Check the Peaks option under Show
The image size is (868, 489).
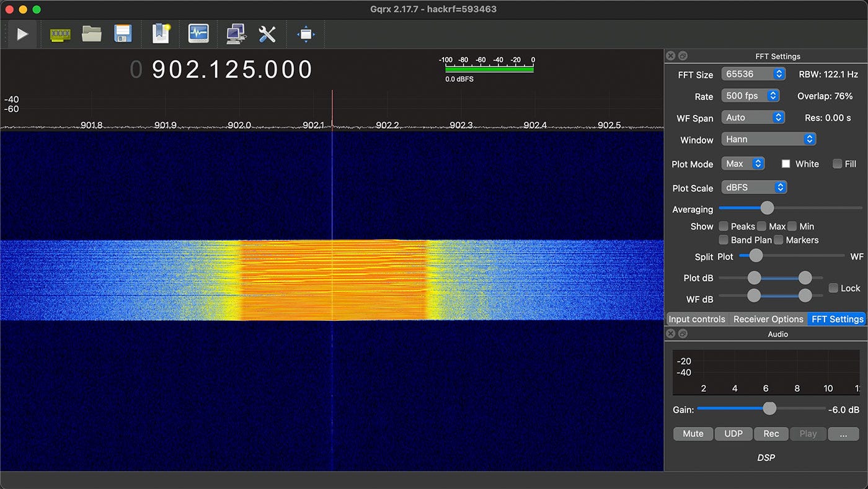[x=724, y=227]
